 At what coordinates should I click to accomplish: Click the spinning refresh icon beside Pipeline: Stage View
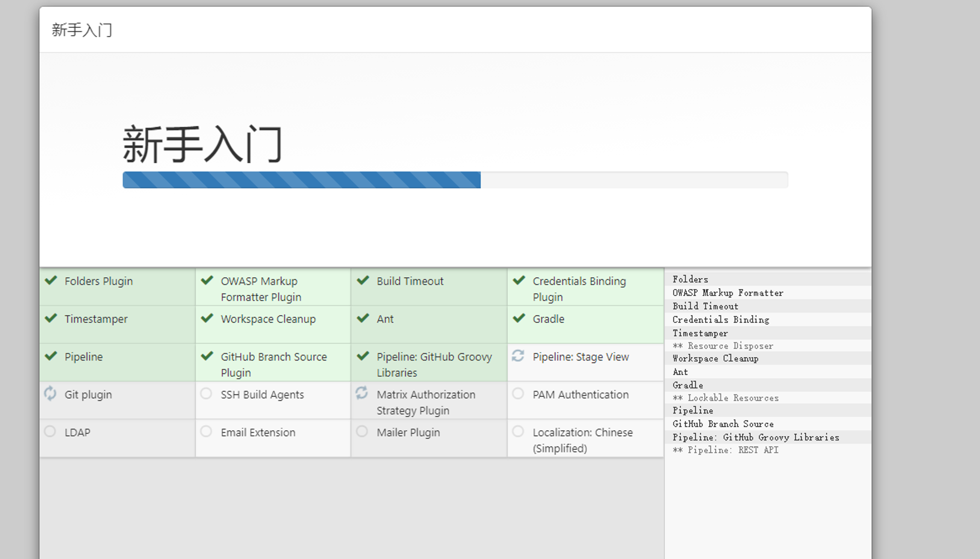click(518, 356)
